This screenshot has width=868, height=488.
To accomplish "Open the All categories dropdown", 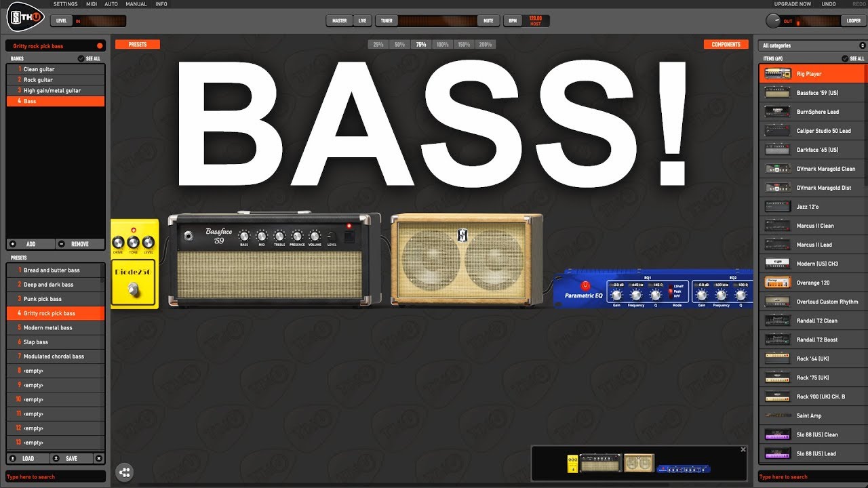I will pyautogui.click(x=812, y=45).
